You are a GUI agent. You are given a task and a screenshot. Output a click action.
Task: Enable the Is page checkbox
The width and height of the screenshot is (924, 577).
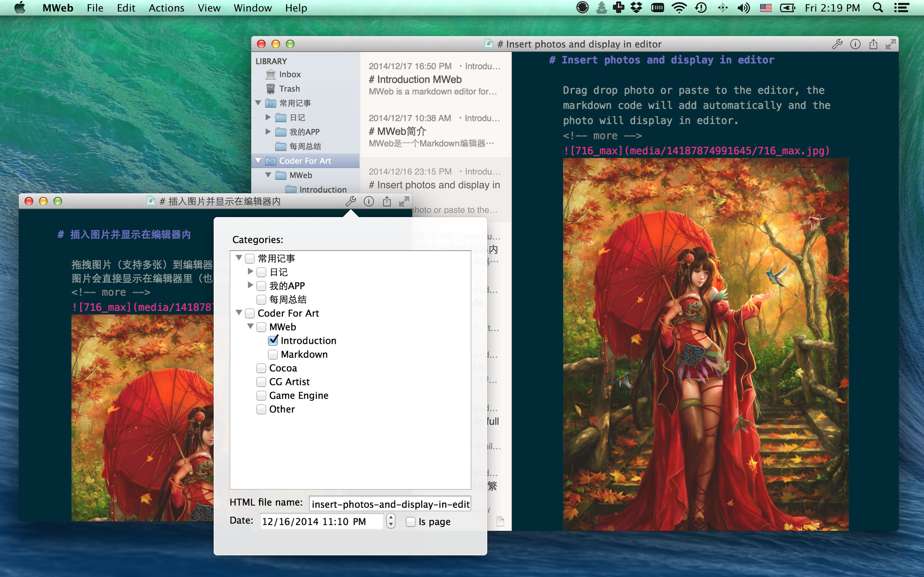[410, 521]
